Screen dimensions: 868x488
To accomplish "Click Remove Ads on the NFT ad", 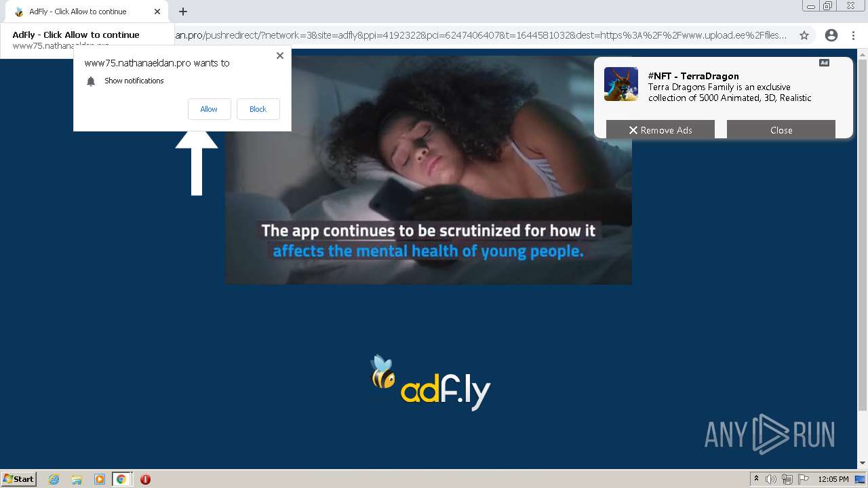I will click(660, 129).
